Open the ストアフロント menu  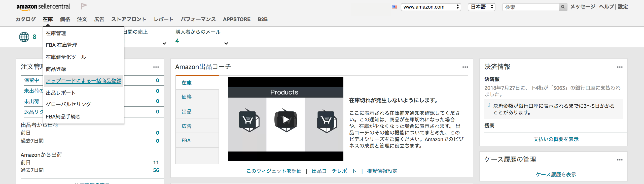pos(129,19)
